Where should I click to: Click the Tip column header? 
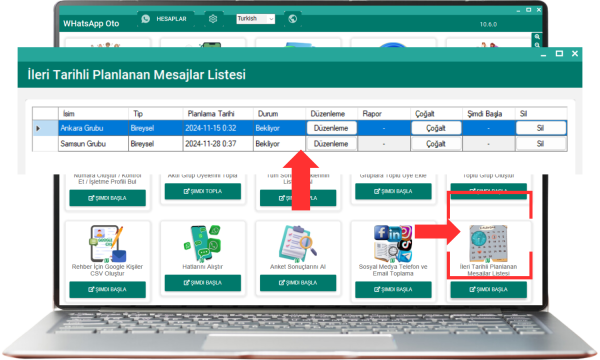pyautogui.click(x=156, y=114)
